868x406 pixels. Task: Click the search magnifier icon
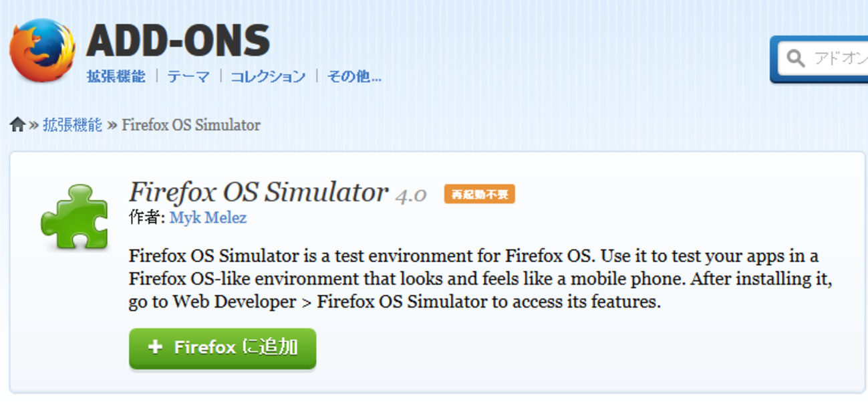tap(795, 59)
